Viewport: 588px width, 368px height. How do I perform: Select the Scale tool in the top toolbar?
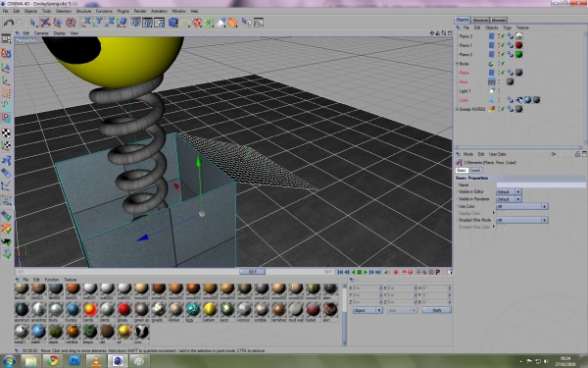pyautogui.click(x=58, y=23)
